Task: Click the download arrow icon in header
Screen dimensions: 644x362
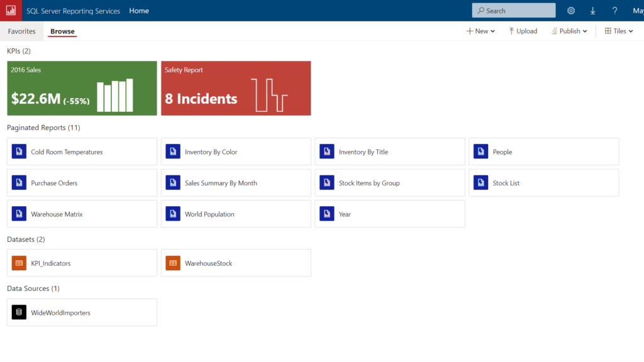Action: tap(592, 11)
